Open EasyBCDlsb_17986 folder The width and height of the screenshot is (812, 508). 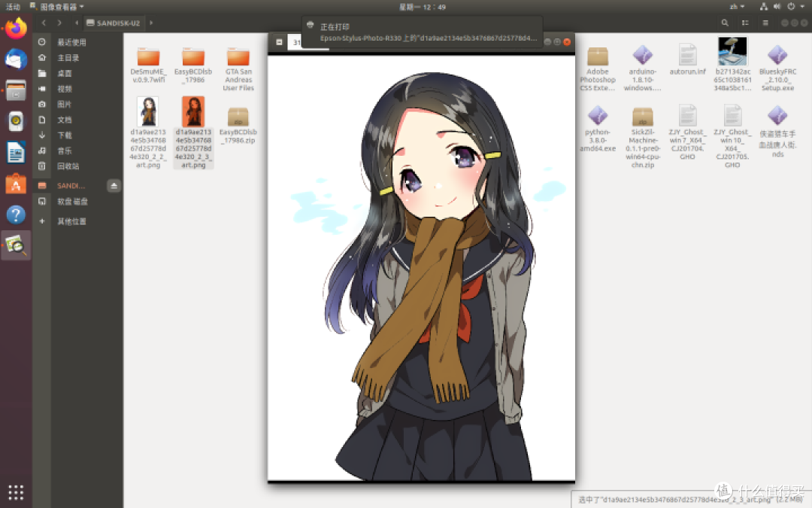pyautogui.click(x=193, y=65)
